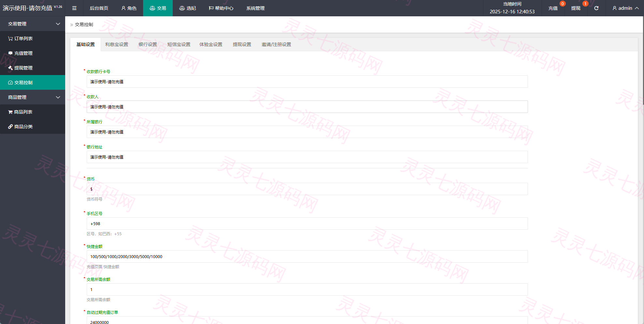Open 商品列表 from the sidebar

click(33, 112)
